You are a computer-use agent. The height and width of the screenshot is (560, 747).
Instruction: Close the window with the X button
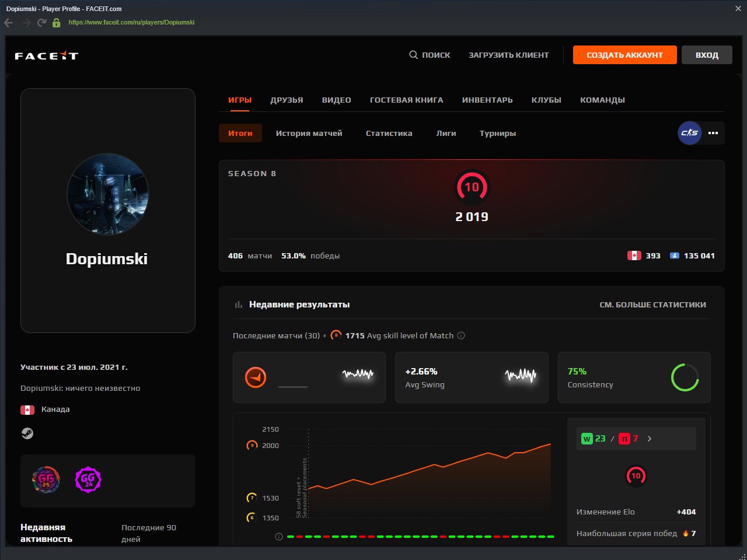(738, 9)
